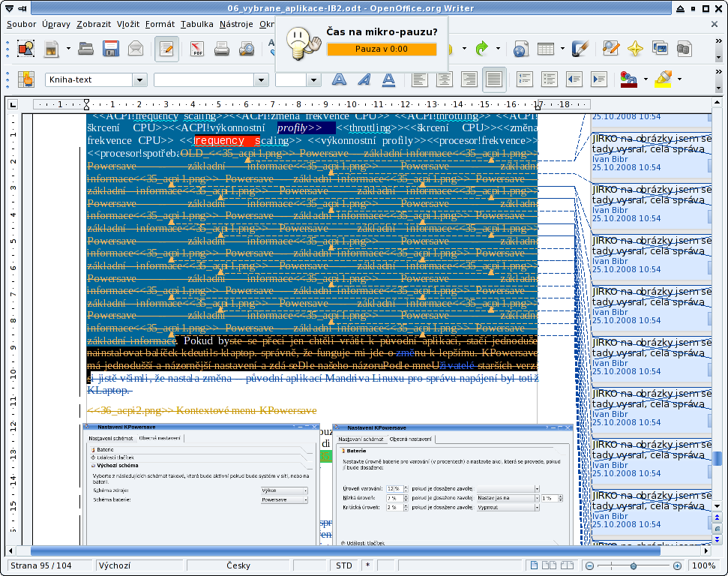Viewport: 728px width, 576px height.
Task: Switch to side-by-side page view layout
Action: pyautogui.click(x=550, y=565)
